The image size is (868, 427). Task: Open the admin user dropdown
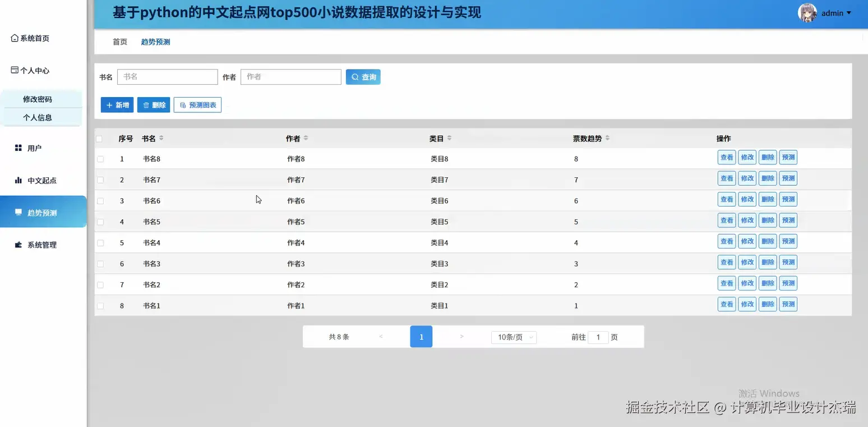coord(836,13)
